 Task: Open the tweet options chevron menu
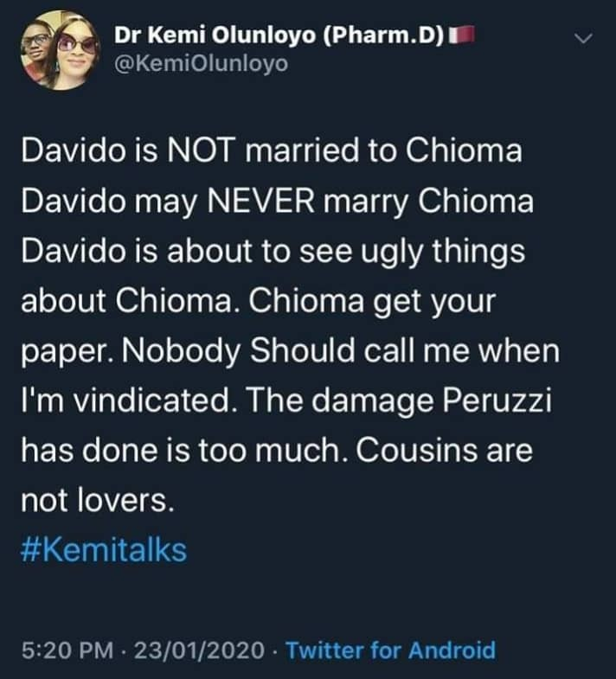586,38
